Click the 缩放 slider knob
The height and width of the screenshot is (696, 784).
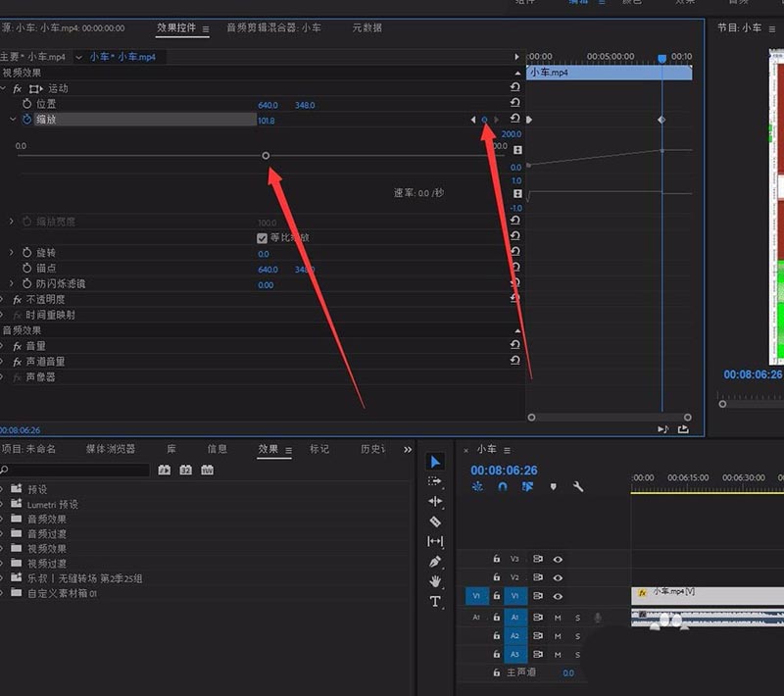(266, 156)
